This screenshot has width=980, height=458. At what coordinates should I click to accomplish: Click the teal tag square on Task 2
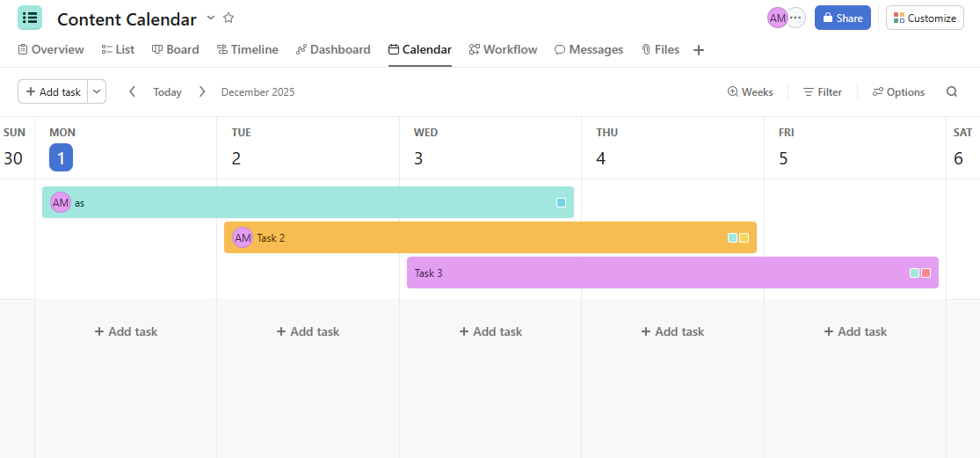pyautogui.click(x=732, y=237)
